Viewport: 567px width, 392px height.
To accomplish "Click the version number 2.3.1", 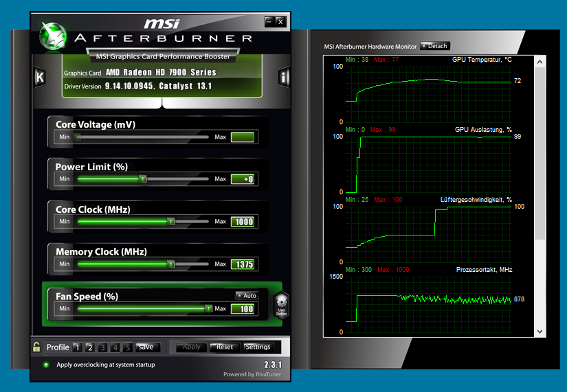I will [273, 365].
